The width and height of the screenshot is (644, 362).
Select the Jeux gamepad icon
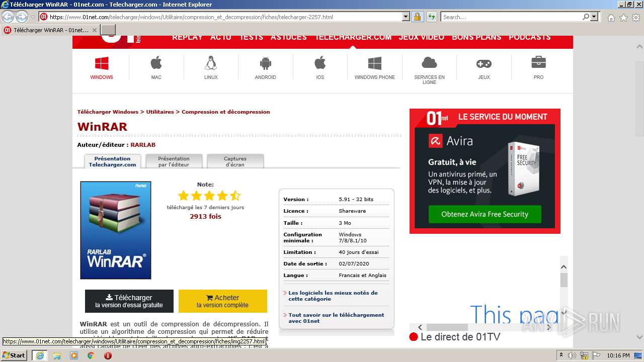pos(484,64)
